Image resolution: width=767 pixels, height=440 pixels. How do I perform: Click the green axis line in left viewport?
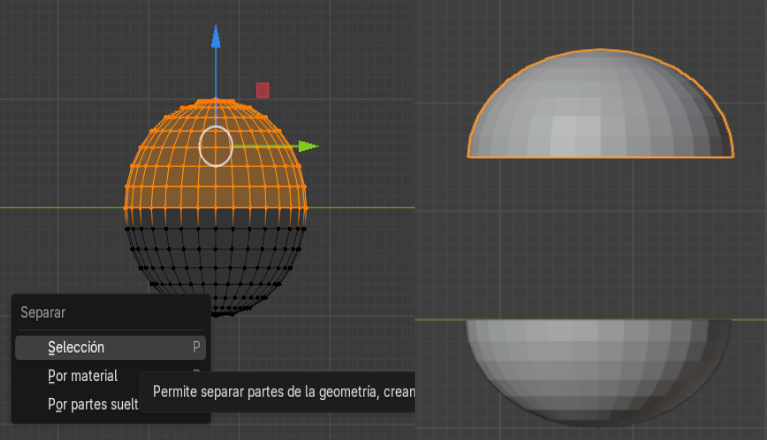(60, 208)
